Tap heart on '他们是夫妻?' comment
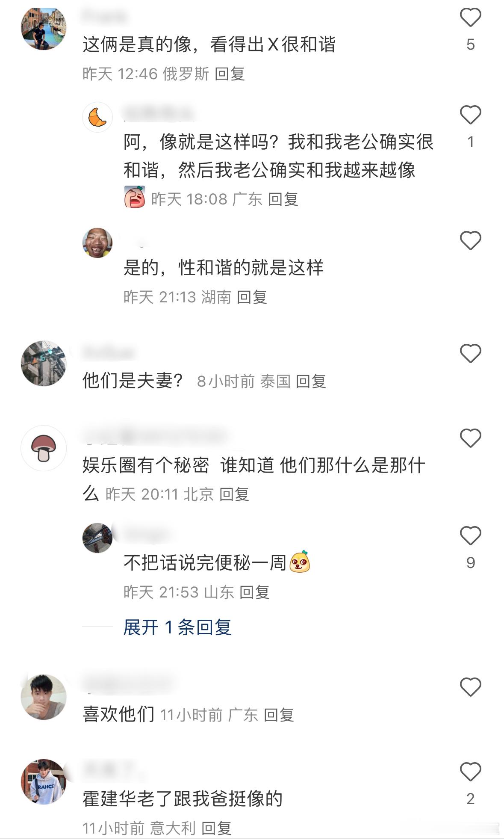 coord(470,354)
